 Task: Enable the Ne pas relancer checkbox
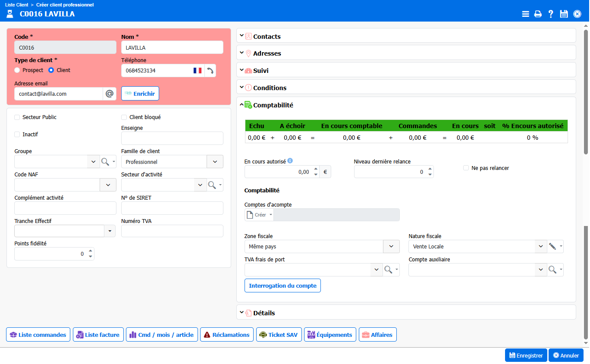click(466, 168)
